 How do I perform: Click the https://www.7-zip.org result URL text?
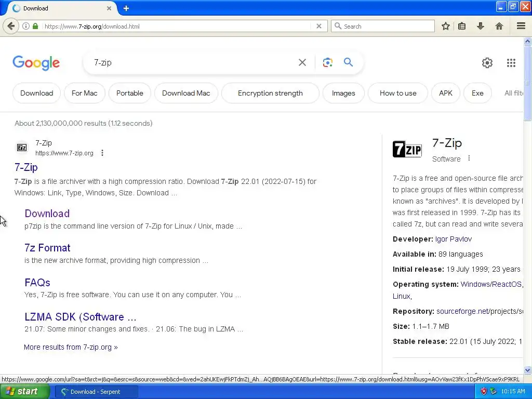64,153
